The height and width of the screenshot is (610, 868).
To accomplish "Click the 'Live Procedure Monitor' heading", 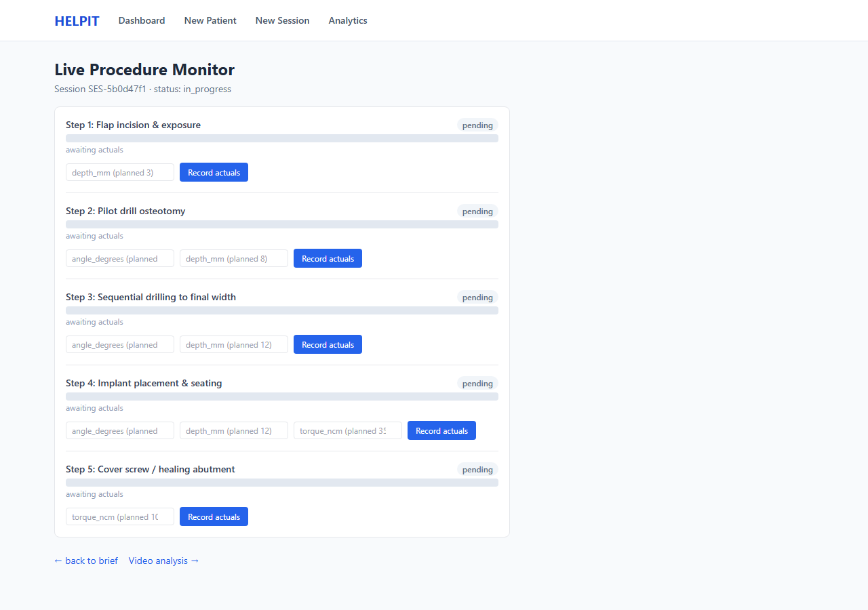I will click(144, 70).
